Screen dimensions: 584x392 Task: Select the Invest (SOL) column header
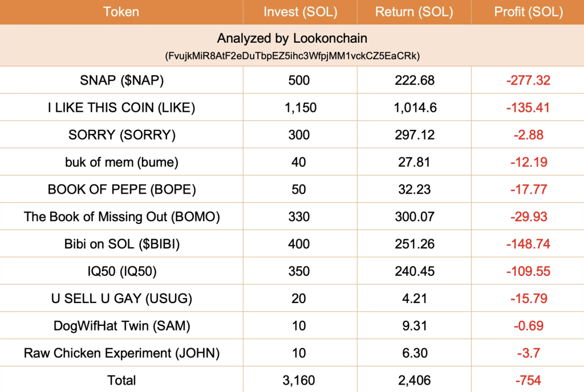[300, 12]
